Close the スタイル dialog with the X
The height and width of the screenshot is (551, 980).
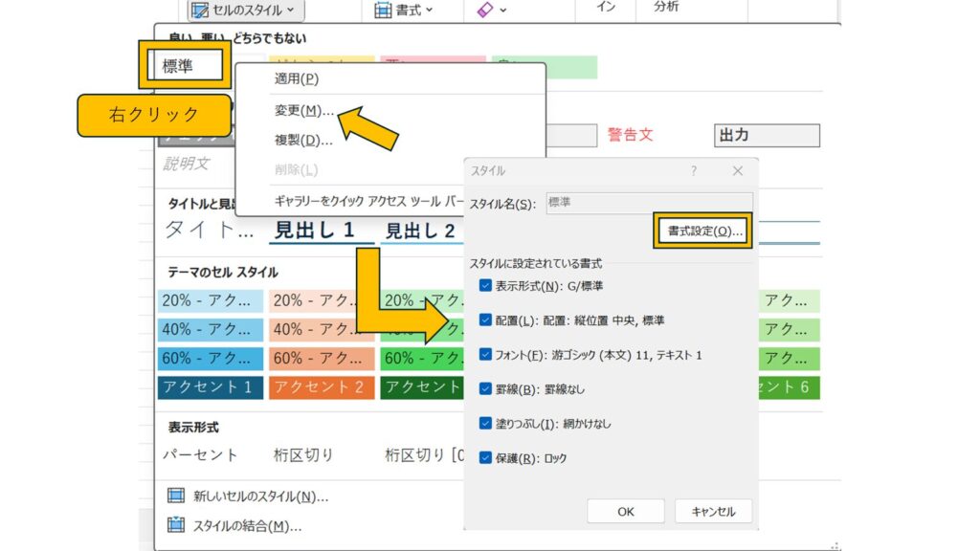pyautogui.click(x=737, y=171)
